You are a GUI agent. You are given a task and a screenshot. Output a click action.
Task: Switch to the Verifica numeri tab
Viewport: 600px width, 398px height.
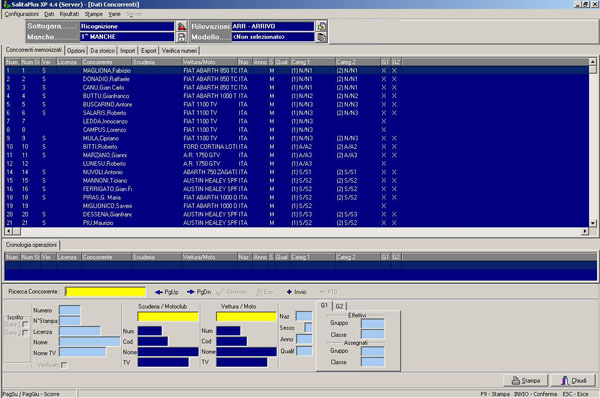(179, 51)
